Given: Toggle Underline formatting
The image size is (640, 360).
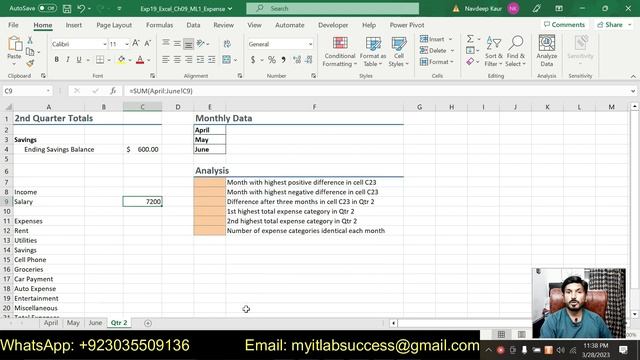Looking at the screenshot, I should tap(79, 60).
